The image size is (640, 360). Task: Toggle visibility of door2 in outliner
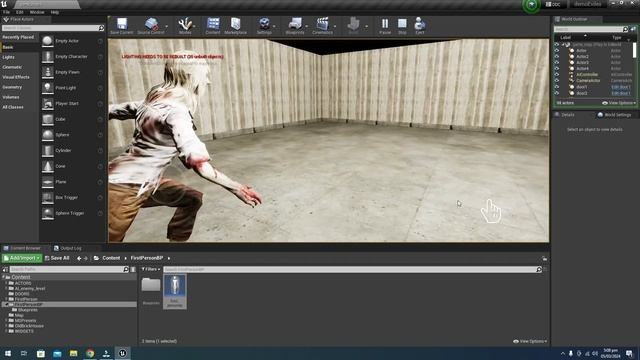[x=557, y=93]
